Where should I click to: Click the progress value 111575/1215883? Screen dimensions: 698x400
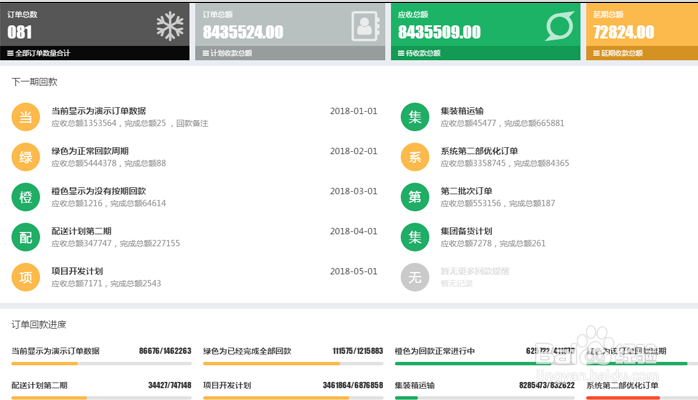click(x=358, y=351)
